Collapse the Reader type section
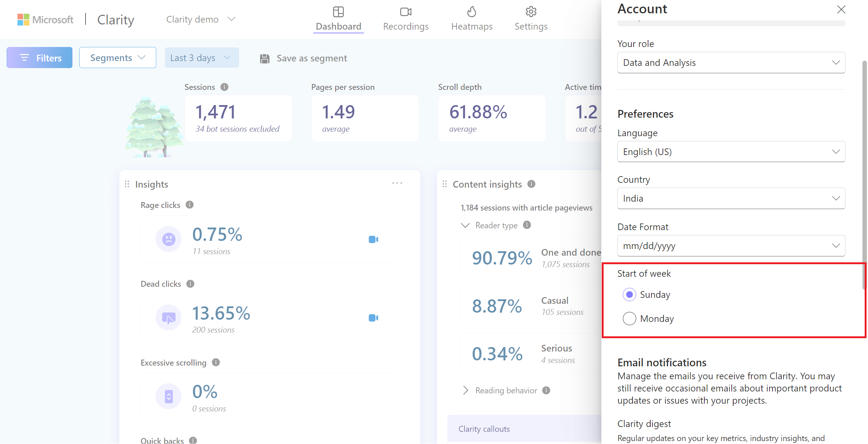868x444 pixels. [465, 225]
